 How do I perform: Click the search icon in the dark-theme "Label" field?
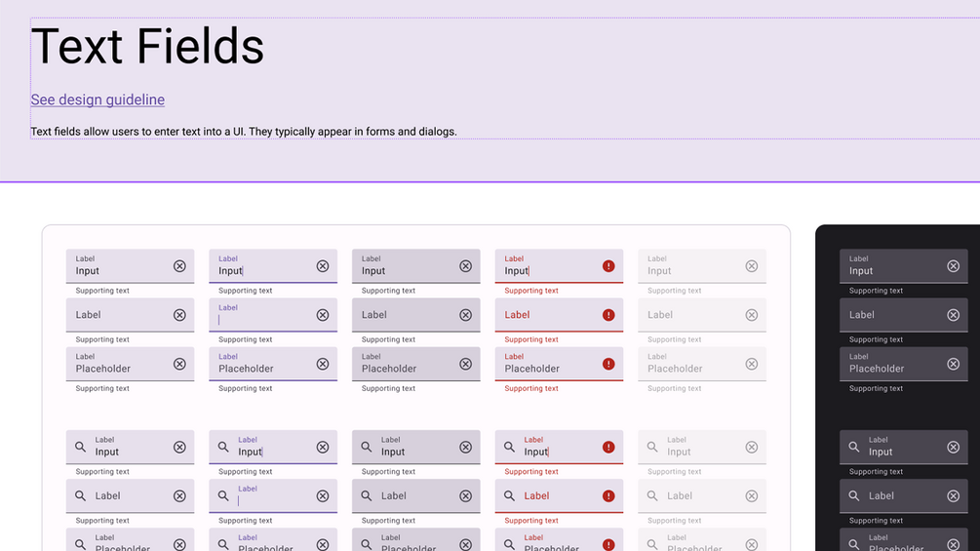854,495
